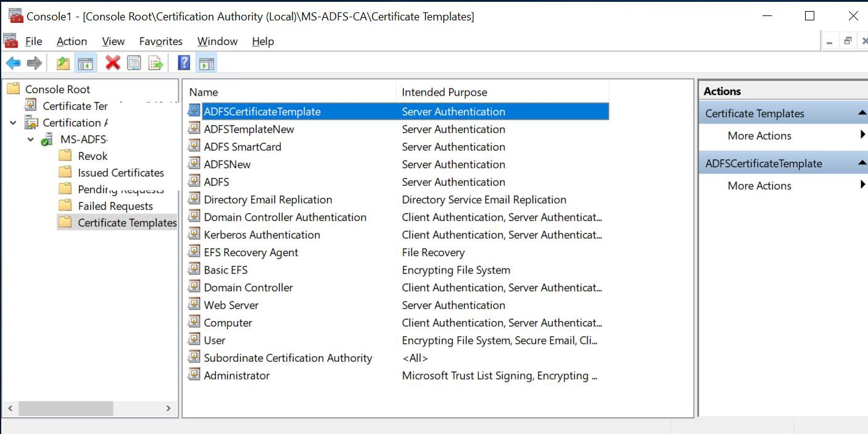Image resolution: width=868 pixels, height=434 pixels.
Task: Select the Revoked Certificates tree item
Action: (x=93, y=156)
